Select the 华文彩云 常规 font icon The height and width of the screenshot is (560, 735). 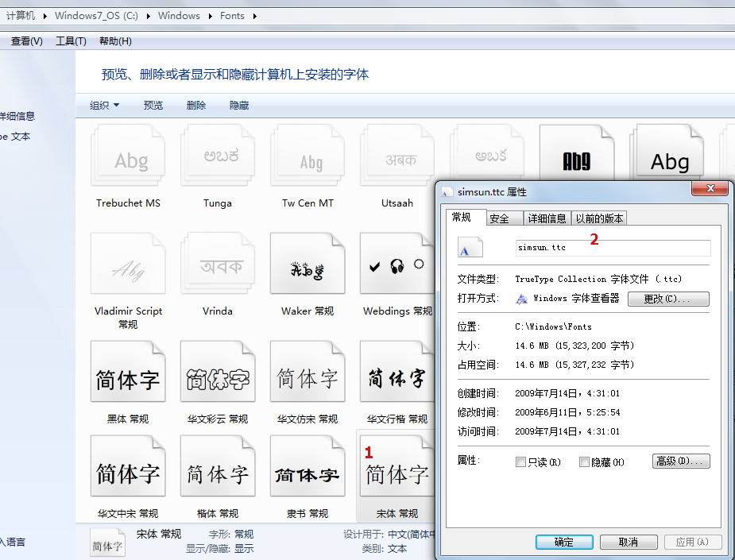tap(218, 371)
